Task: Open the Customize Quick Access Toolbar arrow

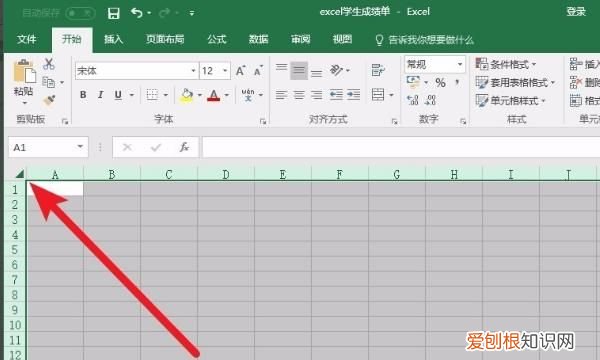Action: [192, 13]
